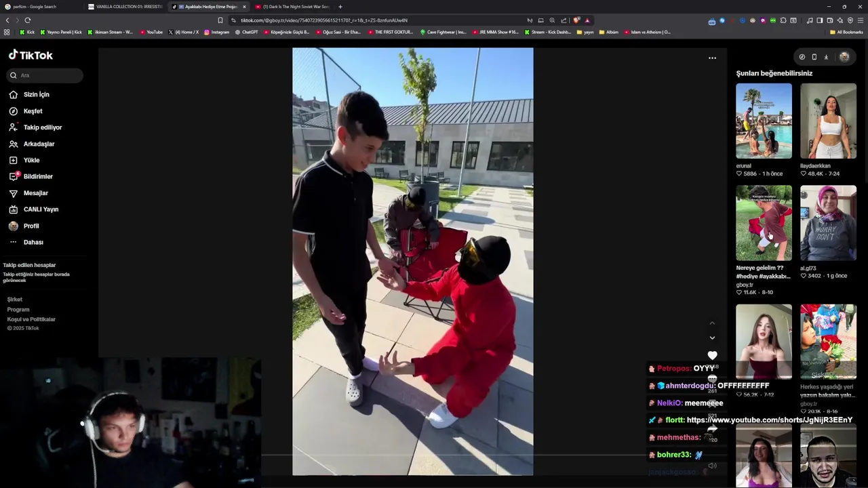Go to the Takip ediliyor section
The height and width of the screenshot is (488, 868).
tap(42, 127)
